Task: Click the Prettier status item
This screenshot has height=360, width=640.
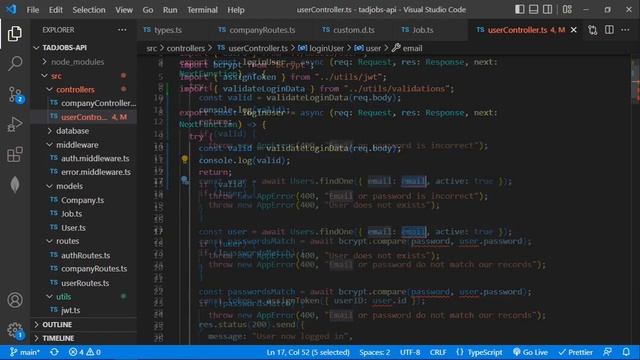Action: click(576, 352)
